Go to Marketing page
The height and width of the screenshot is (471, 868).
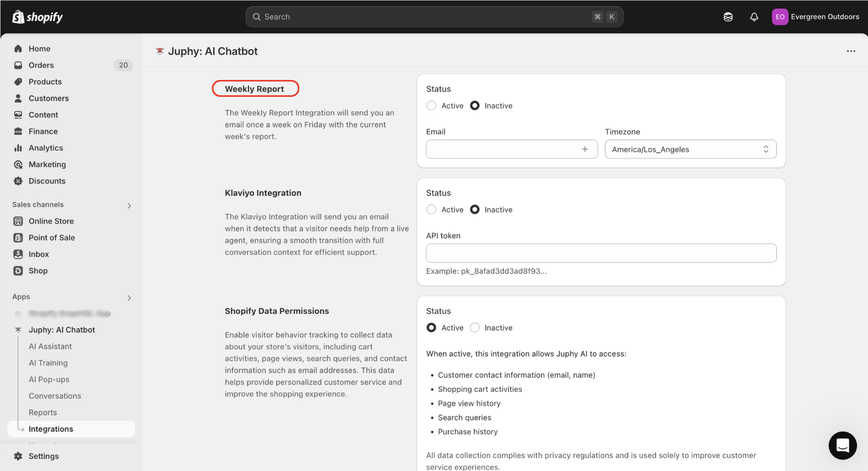(x=47, y=164)
